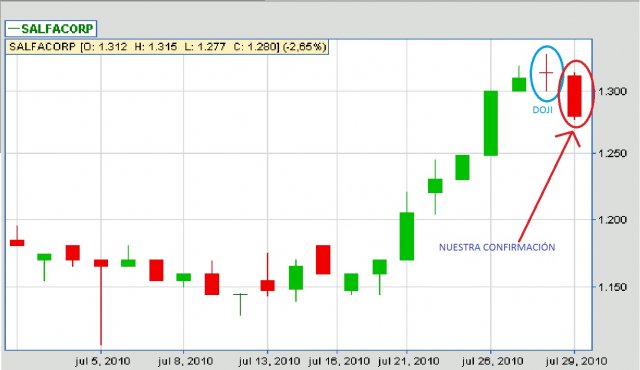
Task: Select the large red candle on jul 29
Action: pyautogui.click(x=575, y=96)
